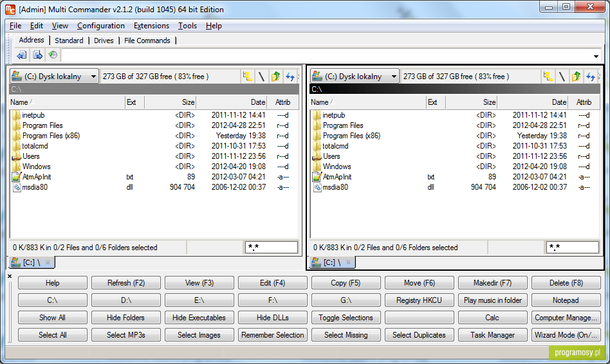Click the Delete (F8) button

pos(566,283)
